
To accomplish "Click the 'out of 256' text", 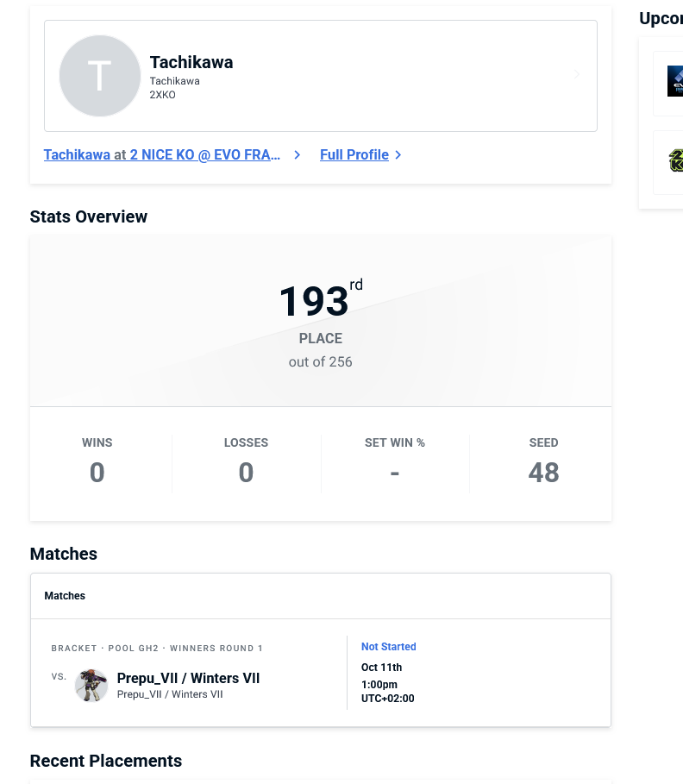I will (x=321, y=362).
